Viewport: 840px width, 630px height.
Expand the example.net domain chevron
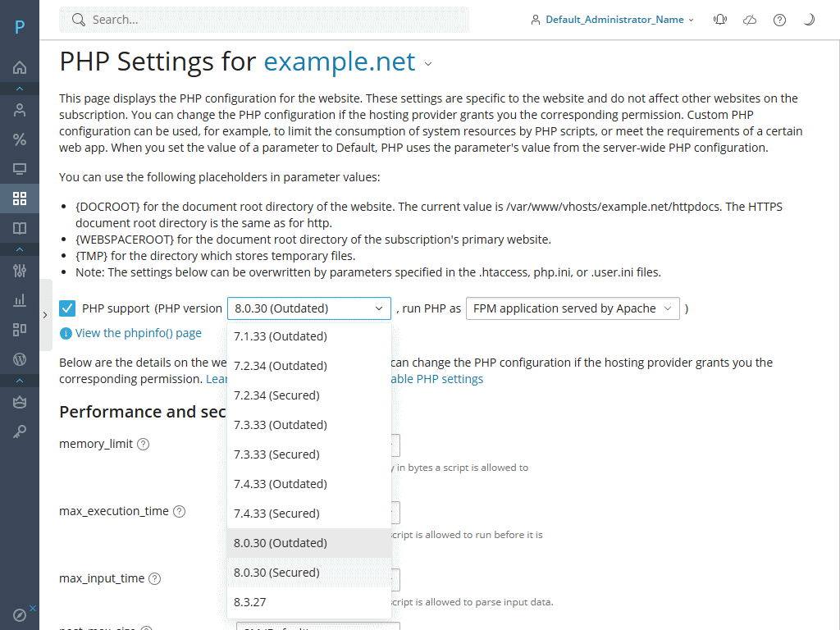[x=427, y=62]
